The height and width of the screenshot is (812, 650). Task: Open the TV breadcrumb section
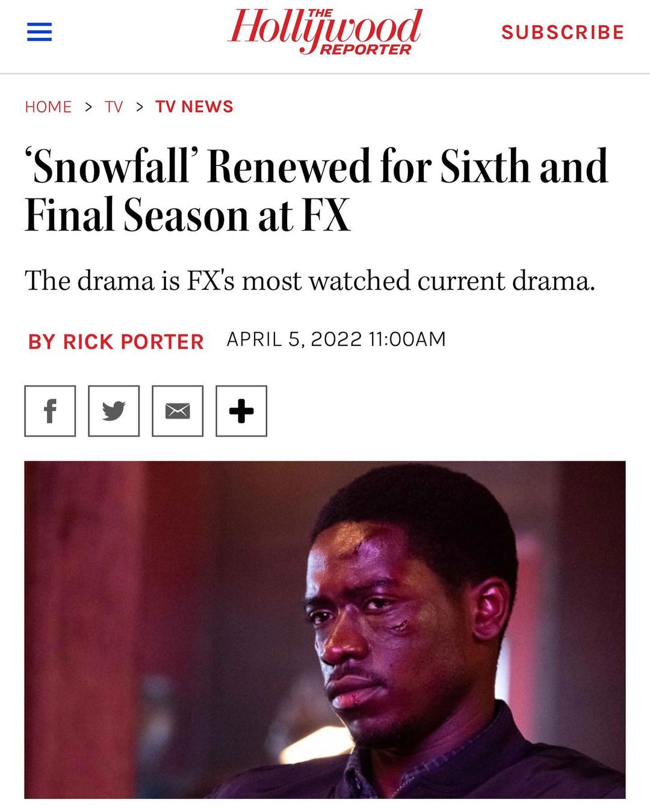[114, 107]
